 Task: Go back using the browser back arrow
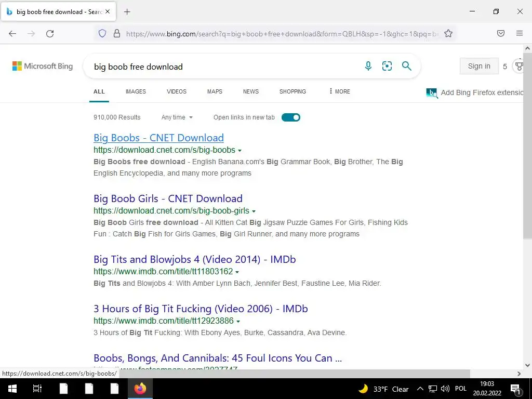pyautogui.click(x=12, y=34)
